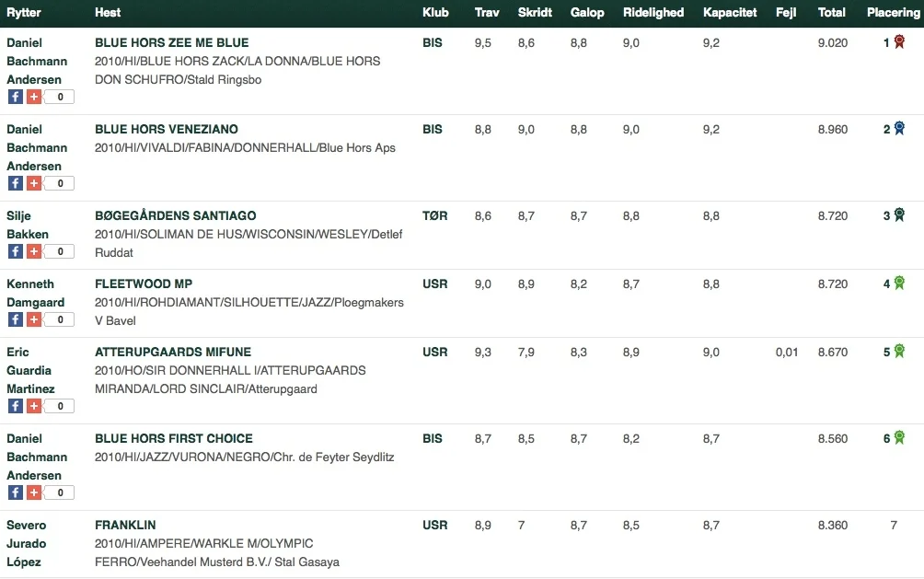Click share counter for Blue Hors Zee Me Blue row
The height and width of the screenshot is (579, 924).
(x=60, y=97)
